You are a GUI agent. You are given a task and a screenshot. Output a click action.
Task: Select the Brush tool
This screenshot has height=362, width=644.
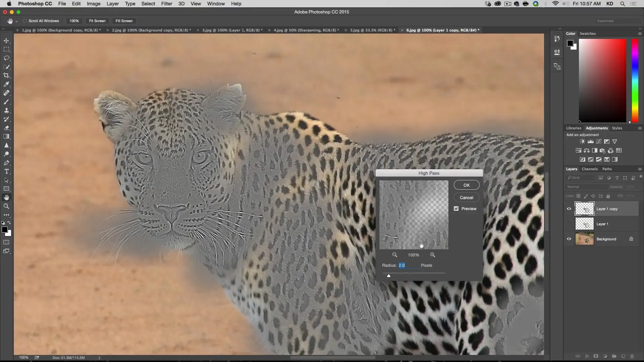click(x=7, y=101)
